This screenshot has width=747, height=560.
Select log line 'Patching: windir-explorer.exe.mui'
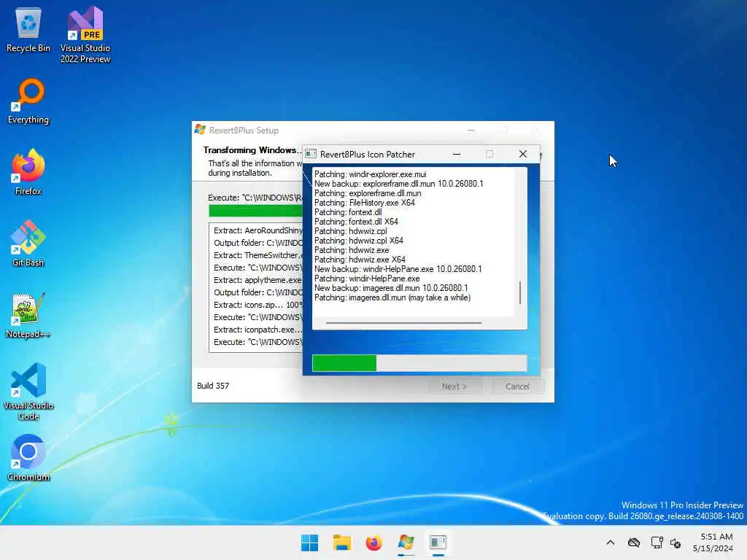(x=370, y=174)
